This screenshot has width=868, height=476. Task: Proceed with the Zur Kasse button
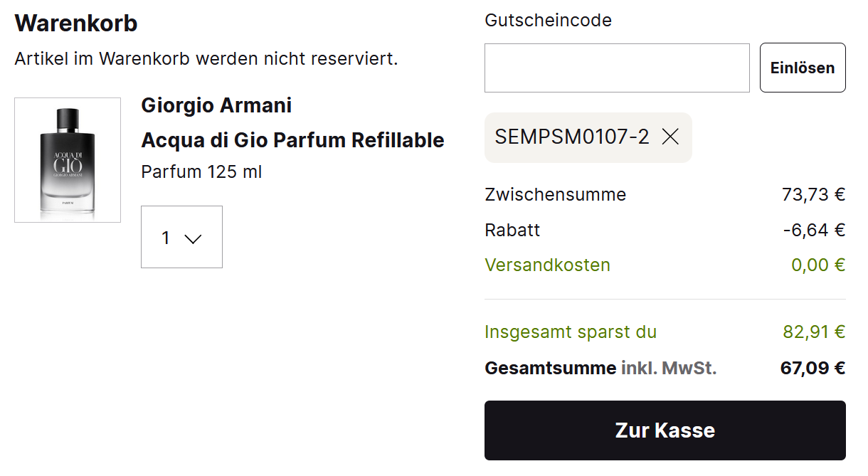(x=665, y=430)
